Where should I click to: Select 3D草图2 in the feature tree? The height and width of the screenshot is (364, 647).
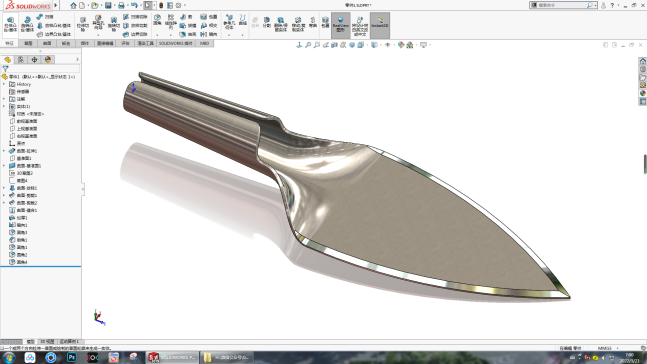[x=21, y=173]
